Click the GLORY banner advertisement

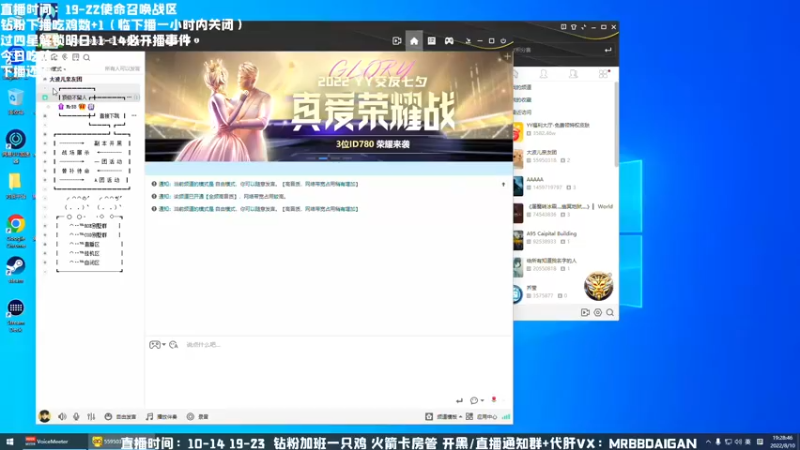[x=329, y=107]
